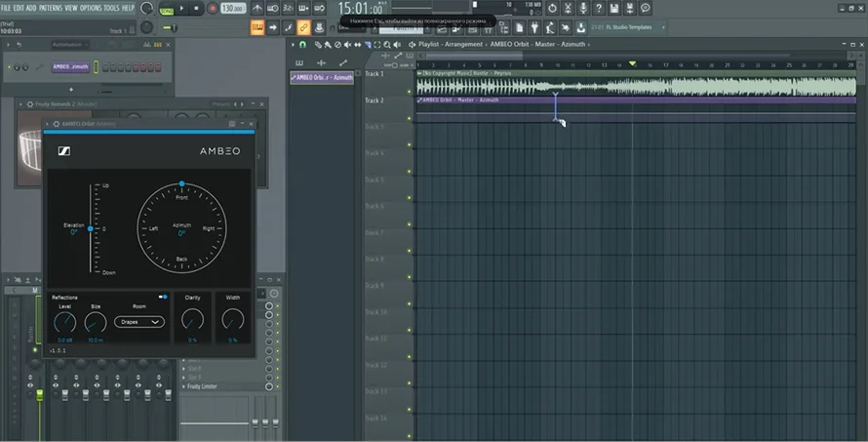
Task: Select the AMBEO Orbit Azimuth pattern in picker
Action: pyautogui.click(x=323, y=77)
